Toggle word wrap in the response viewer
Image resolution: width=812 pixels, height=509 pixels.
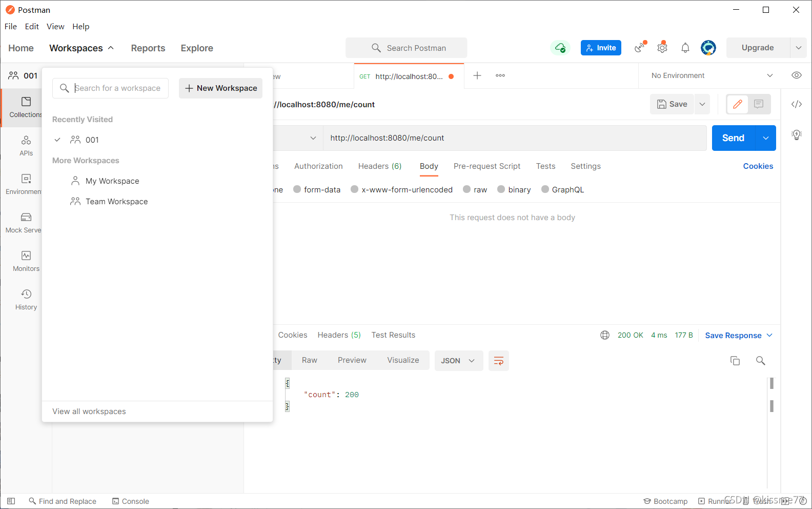click(498, 361)
